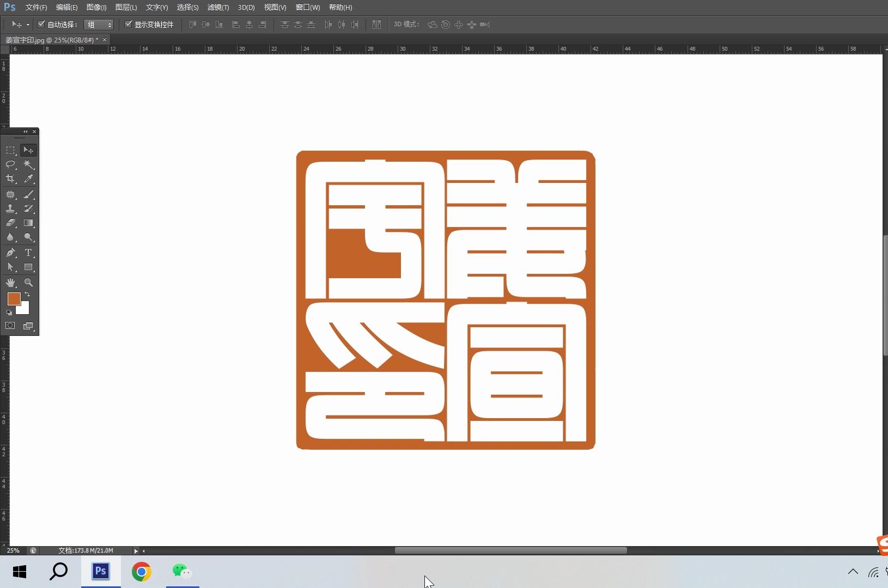Open Google Chrome from the taskbar
Screen dimensions: 888x588
tap(142, 572)
